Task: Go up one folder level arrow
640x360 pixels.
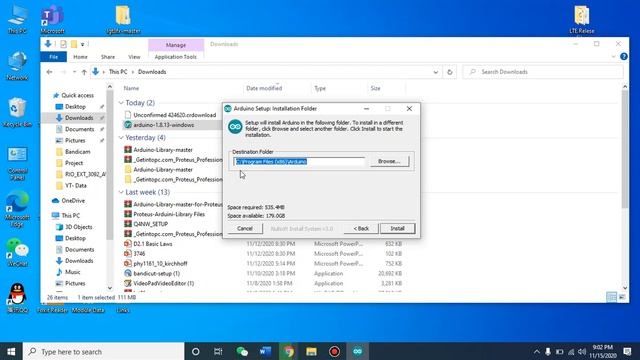Action: point(84,72)
